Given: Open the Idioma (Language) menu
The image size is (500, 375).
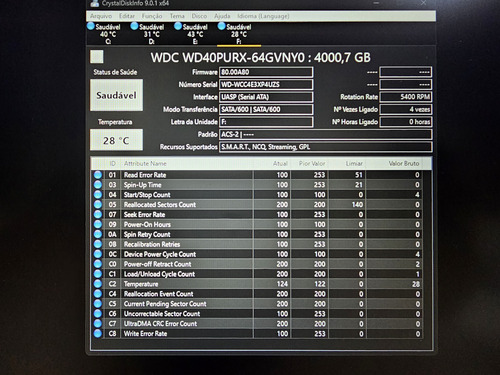Looking at the screenshot, I should click(263, 16).
